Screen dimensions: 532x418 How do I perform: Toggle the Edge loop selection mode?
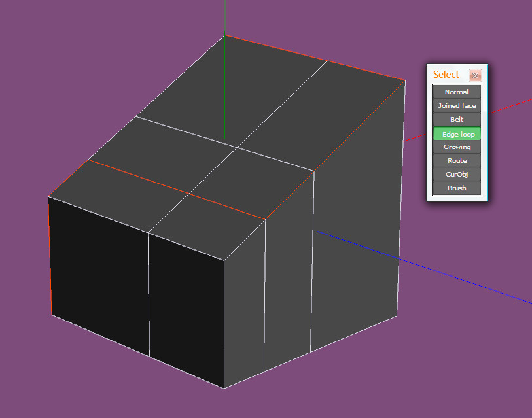pyautogui.click(x=457, y=133)
